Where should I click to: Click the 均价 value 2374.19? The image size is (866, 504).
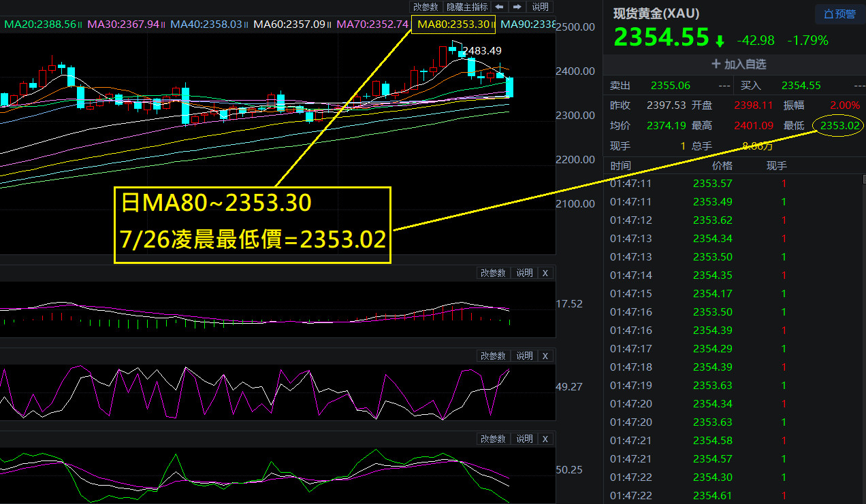click(x=666, y=126)
